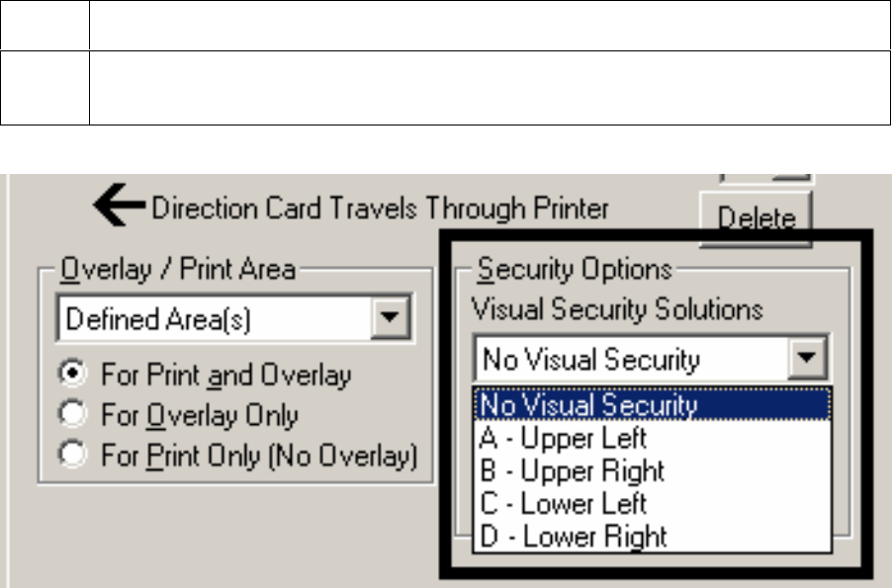This screenshot has width=892, height=588.
Task: Click the Delete button
Action: pos(757,219)
